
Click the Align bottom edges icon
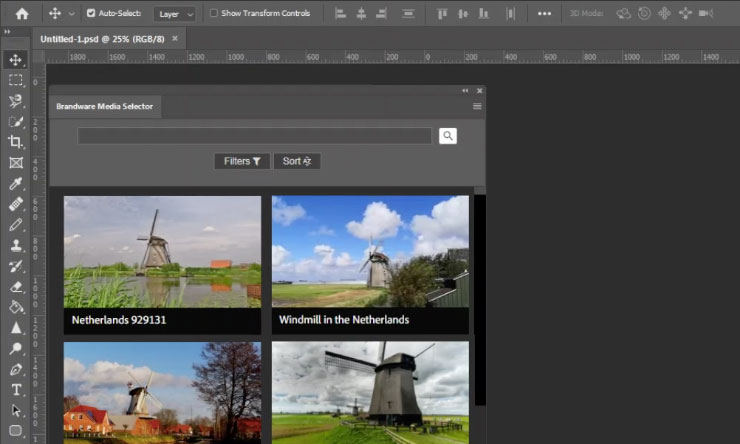coord(484,14)
